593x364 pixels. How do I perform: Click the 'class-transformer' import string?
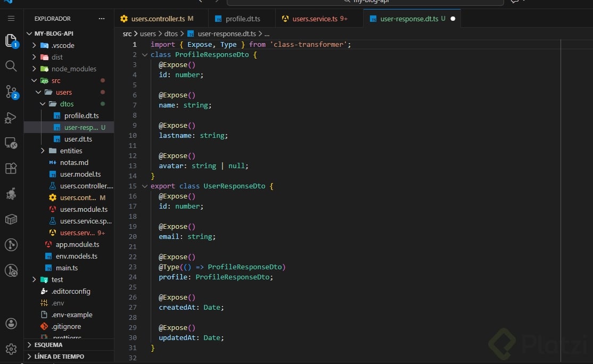tap(308, 45)
